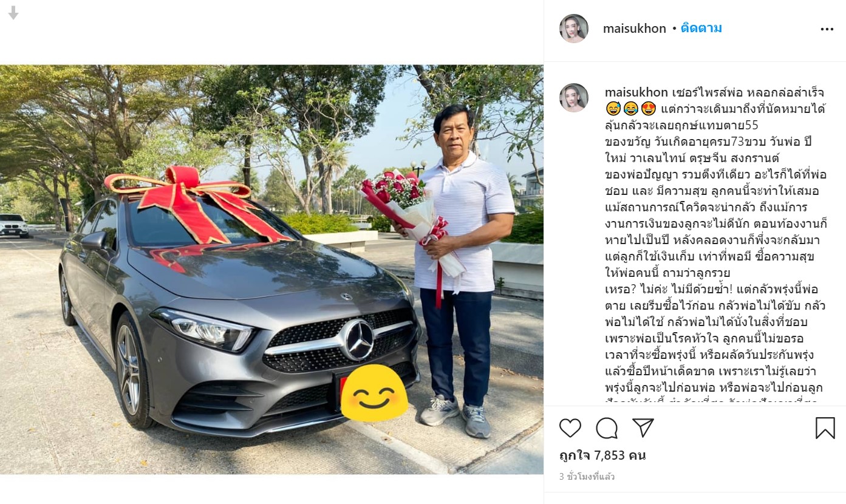Image resolution: width=846 pixels, height=504 pixels.
Task: Follow maisukhon with the ติดตาม button
Action: (701, 29)
